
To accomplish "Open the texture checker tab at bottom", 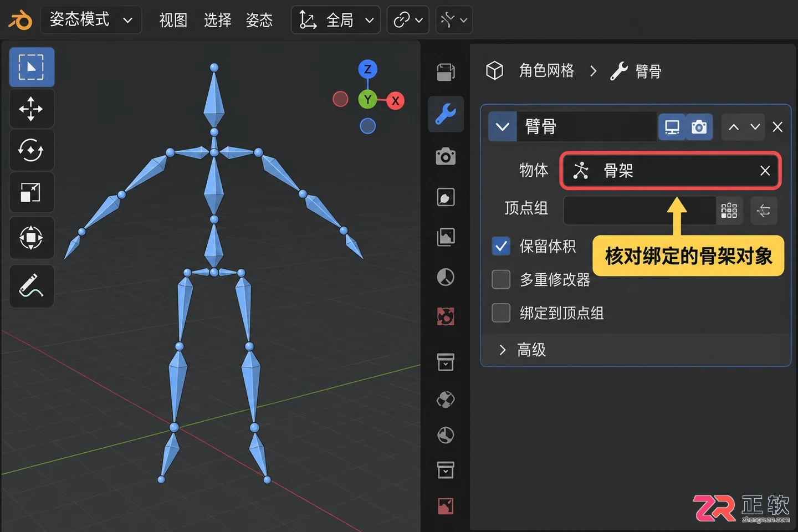I will click(446, 506).
